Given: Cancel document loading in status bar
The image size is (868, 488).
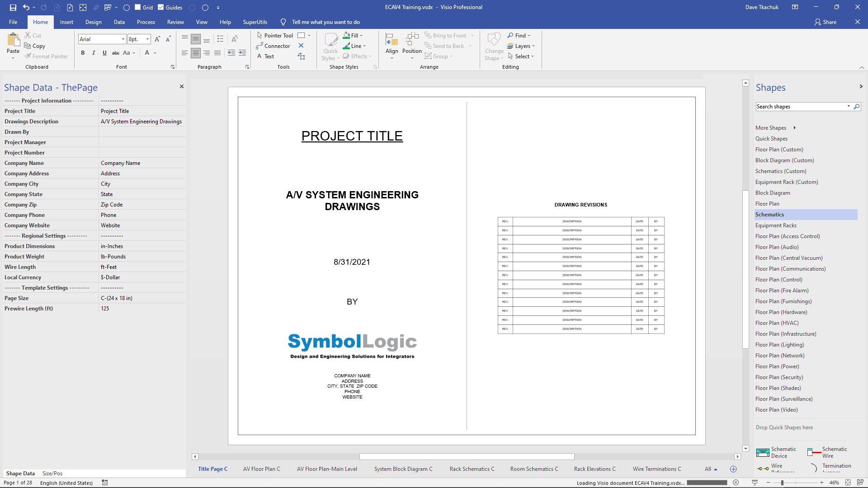Looking at the screenshot, I should tap(736, 483).
